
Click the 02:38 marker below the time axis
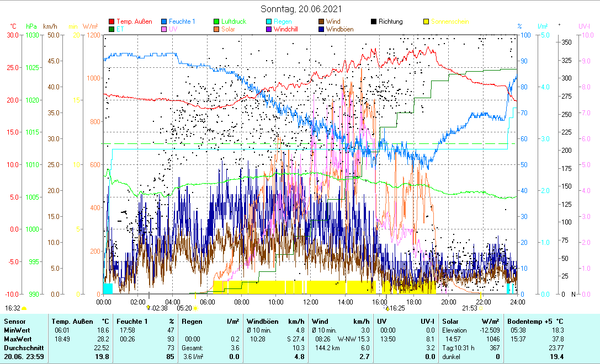pos(159,308)
